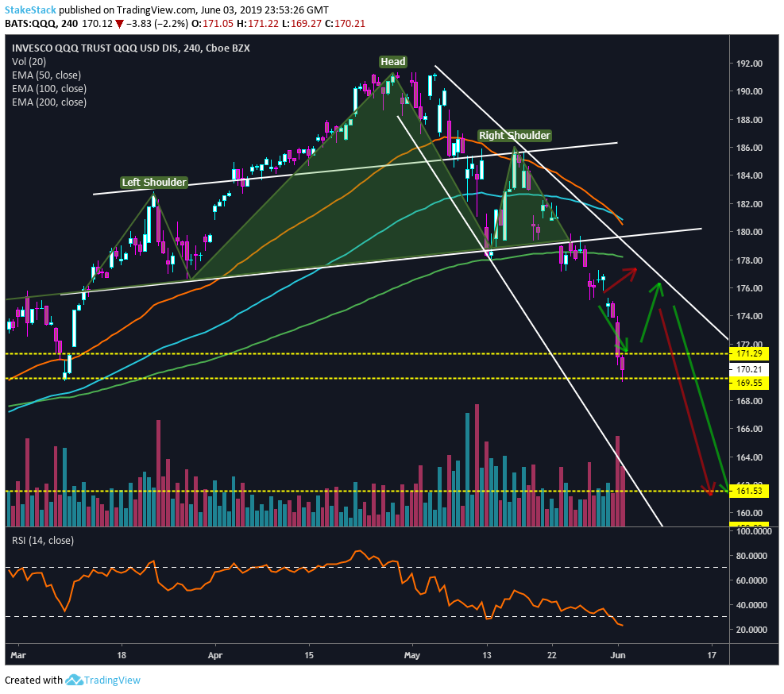Image resolution: width=784 pixels, height=694 pixels.
Task: Click the RSI 80.0000 axis label
Action: click(x=751, y=556)
